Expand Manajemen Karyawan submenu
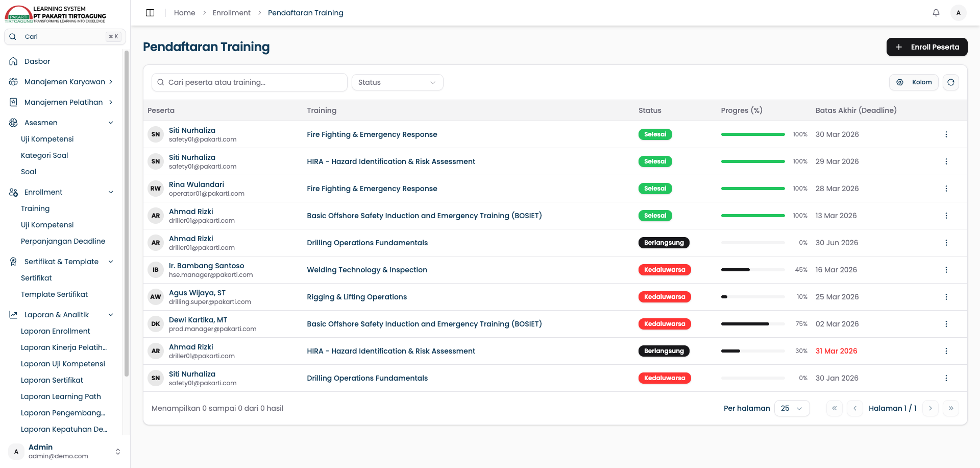This screenshot has height=468, width=980. (x=111, y=82)
